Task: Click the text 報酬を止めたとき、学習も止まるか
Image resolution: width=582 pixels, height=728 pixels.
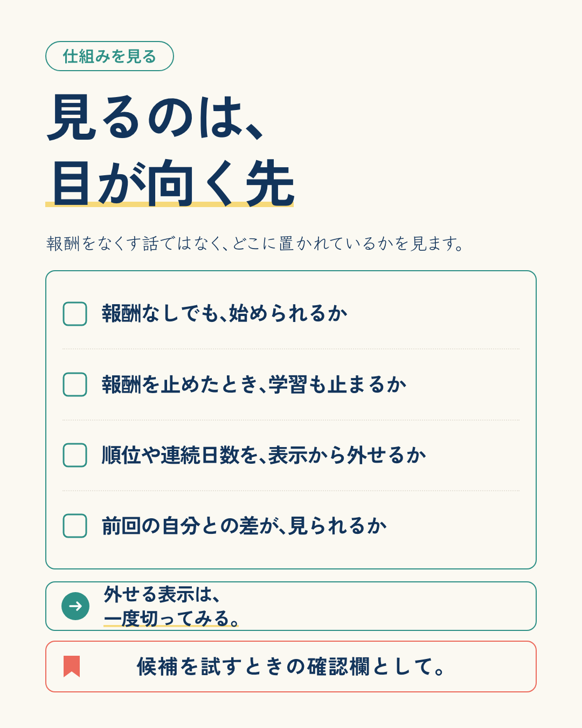Action: [254, 384]
